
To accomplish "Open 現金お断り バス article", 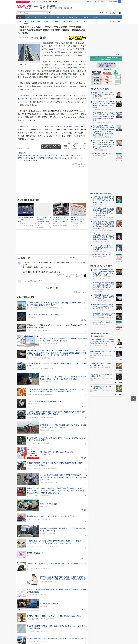I will (57, 364).
